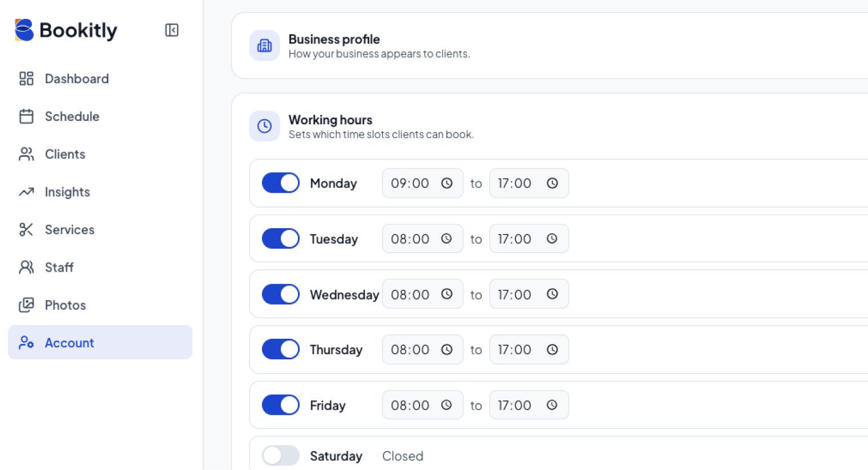Image resolution: width=868 pixels, height=470 pixels.
Task: Switch off the Thursday toggle switch
Action: point(281,350)
